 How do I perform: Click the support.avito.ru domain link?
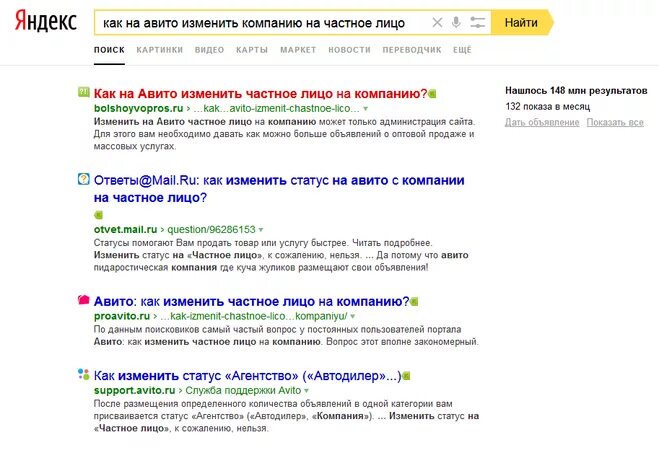pos(134,390)
